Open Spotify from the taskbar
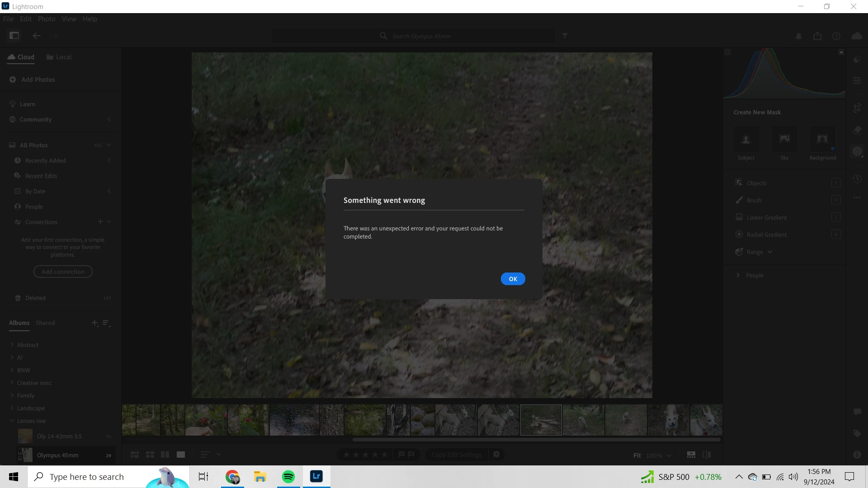Viewport: 868px width, 488px height. (x=288, y=477)
